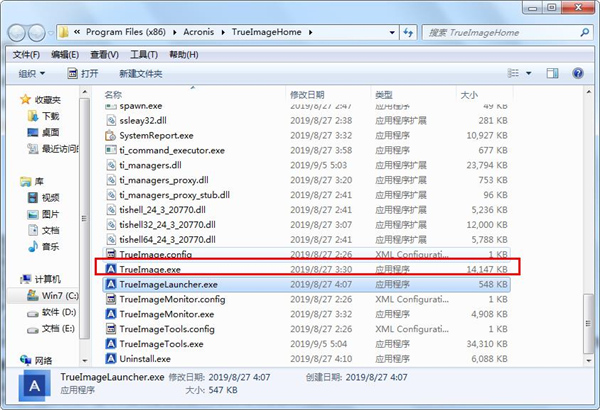Click Acronis in the breadcrumb path

point(199,32)
